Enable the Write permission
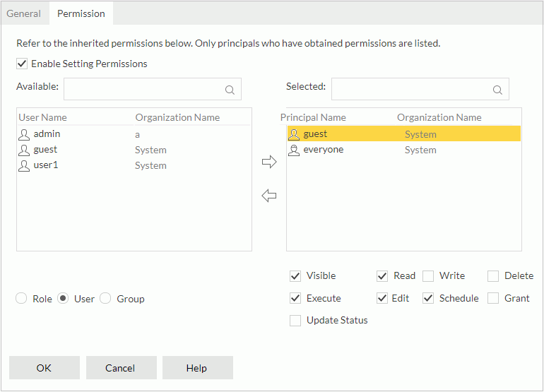The height and width of the screenshot is (392, 544). pyautogui.click(x=428, y=276)
